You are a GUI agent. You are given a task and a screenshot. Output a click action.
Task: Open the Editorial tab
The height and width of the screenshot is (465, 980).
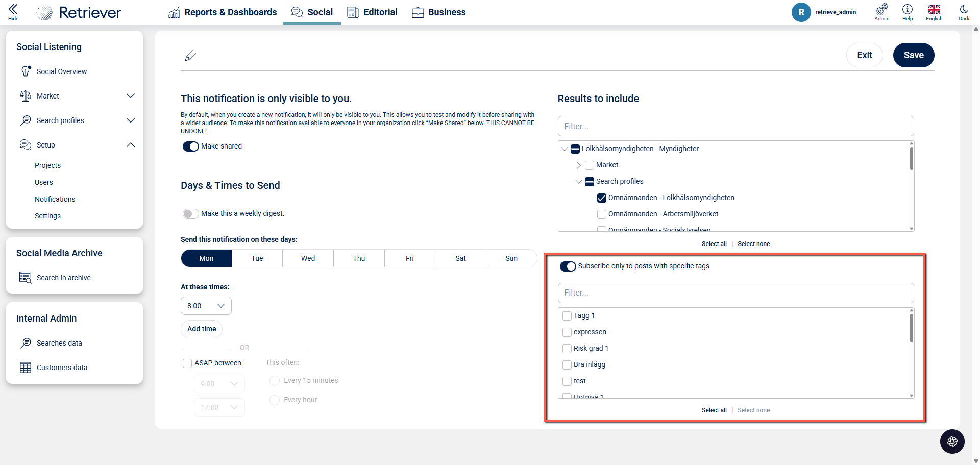(x=373, y=12)
